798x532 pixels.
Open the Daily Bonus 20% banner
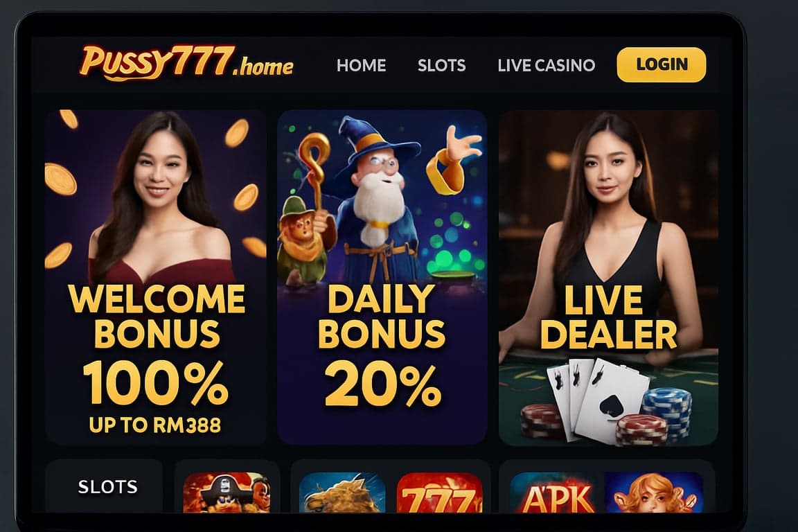point(382,278)
